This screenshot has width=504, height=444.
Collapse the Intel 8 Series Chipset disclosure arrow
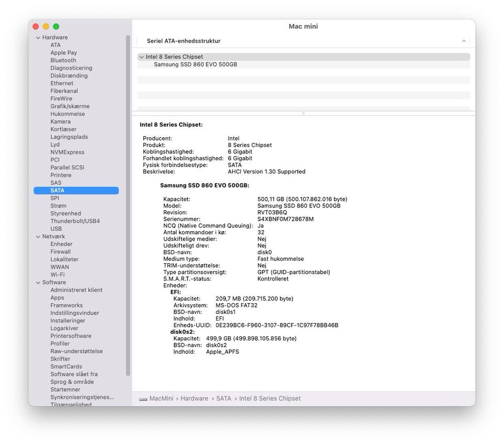(x=141, y=57)
